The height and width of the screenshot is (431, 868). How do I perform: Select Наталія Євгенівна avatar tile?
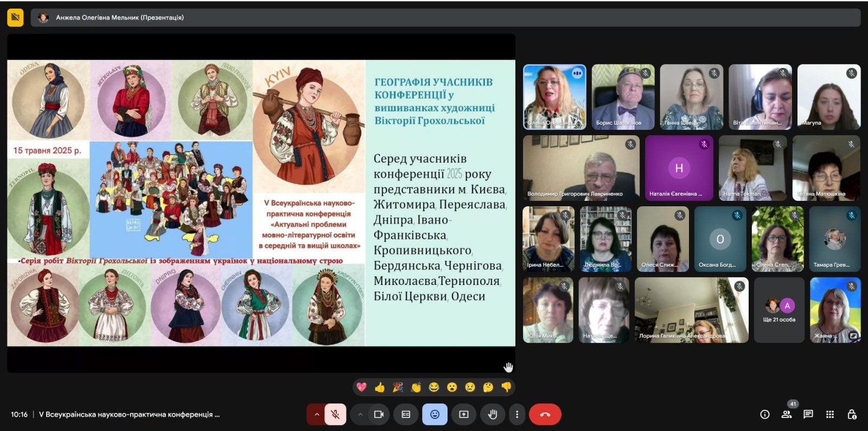click(x=679, y=168)
